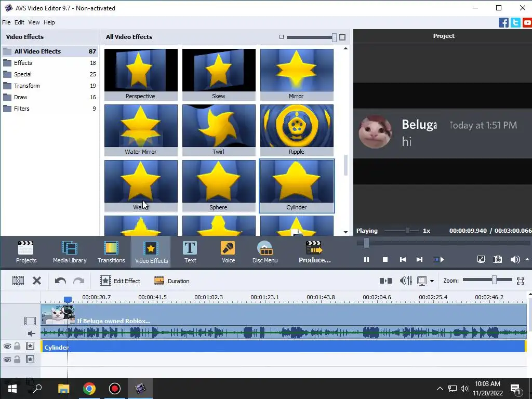The image size is (532, 399).
Task: Redo the last undone action
Action: coord(79,281)
